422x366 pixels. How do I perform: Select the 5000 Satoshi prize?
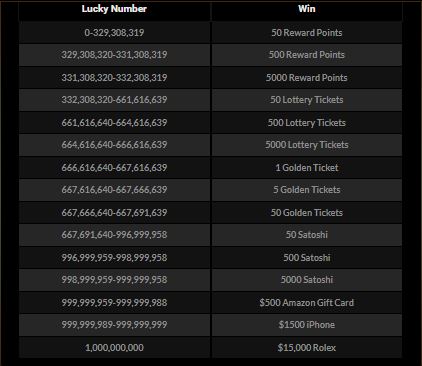coord(307,280)
